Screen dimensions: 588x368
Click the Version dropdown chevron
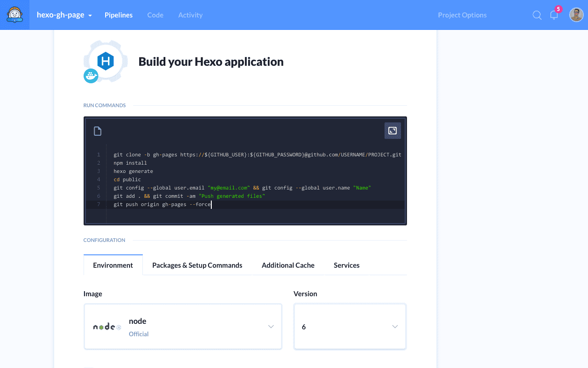pos(395,327)
